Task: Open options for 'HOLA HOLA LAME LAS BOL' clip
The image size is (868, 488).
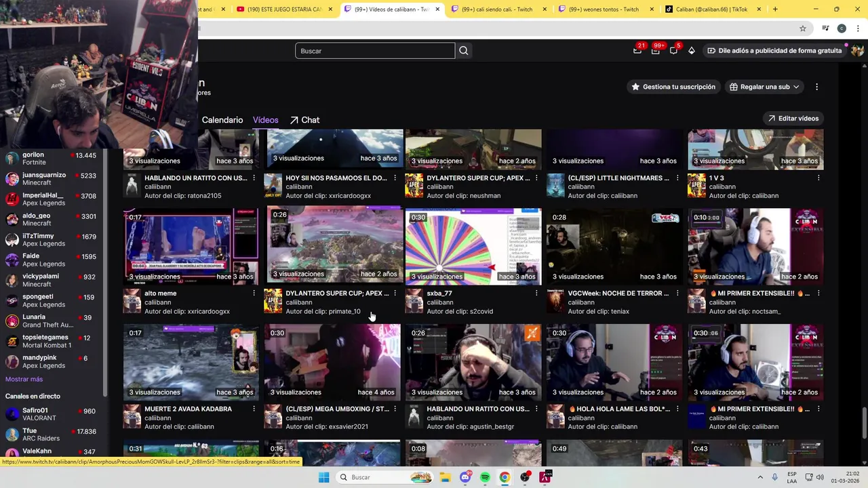Action: tap(677, 409)
